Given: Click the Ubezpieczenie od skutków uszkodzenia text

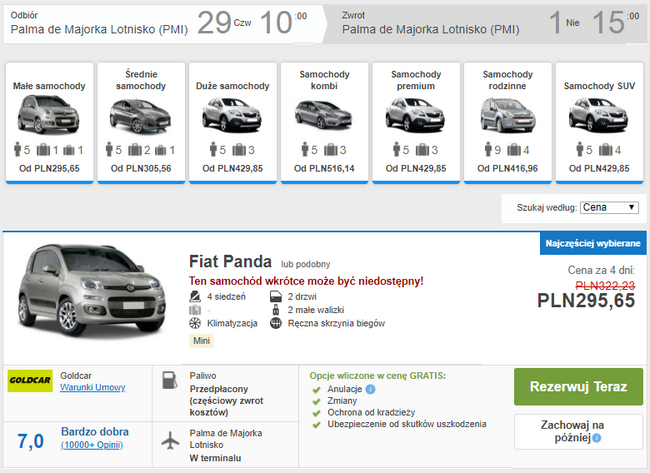Looking at the screenshot, I should (x=407, y=424).
